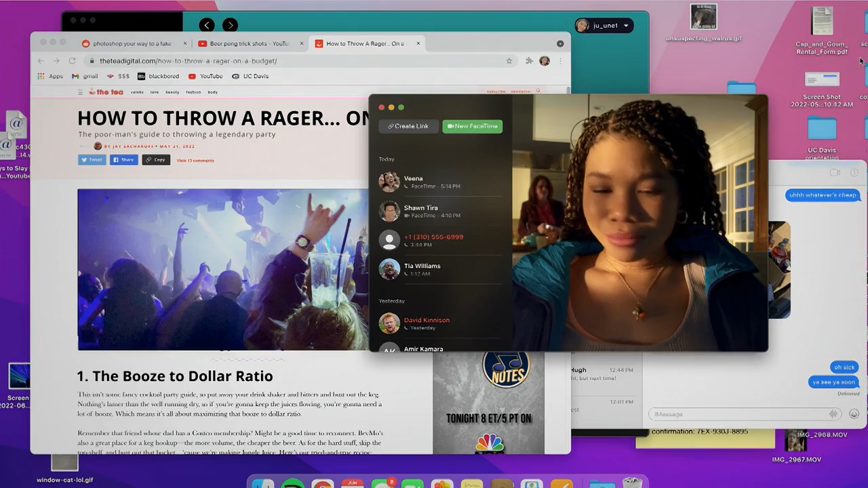Open View 13 comments link
The image size is (868, 488).
tap(195, 161)
